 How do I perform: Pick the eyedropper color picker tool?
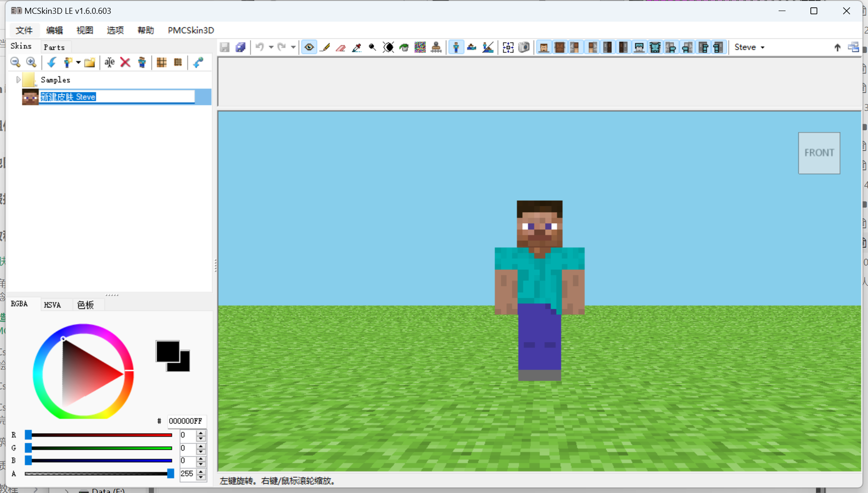tap(357, 47)
